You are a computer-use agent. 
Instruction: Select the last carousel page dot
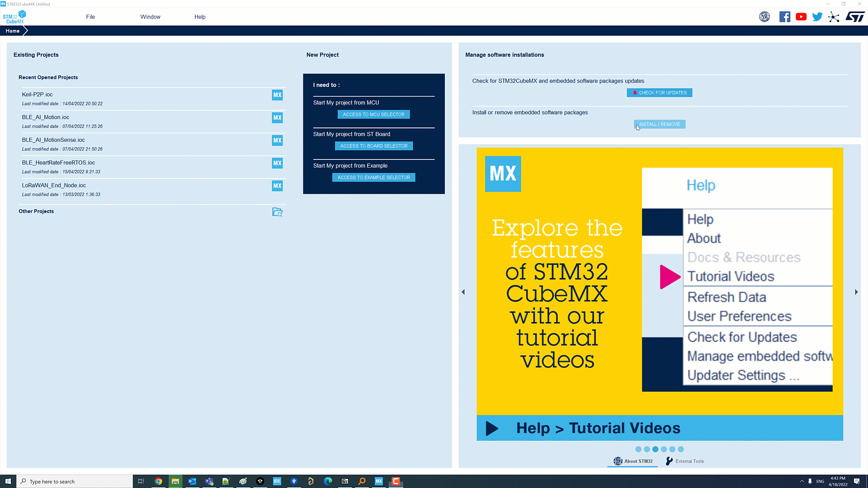click(x=681, y=449)
